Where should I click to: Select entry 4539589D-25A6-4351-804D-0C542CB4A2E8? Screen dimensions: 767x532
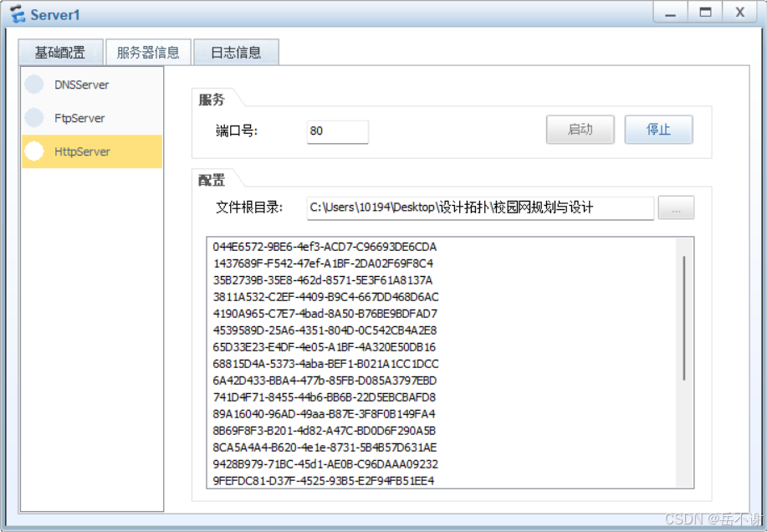pos(325,330)
